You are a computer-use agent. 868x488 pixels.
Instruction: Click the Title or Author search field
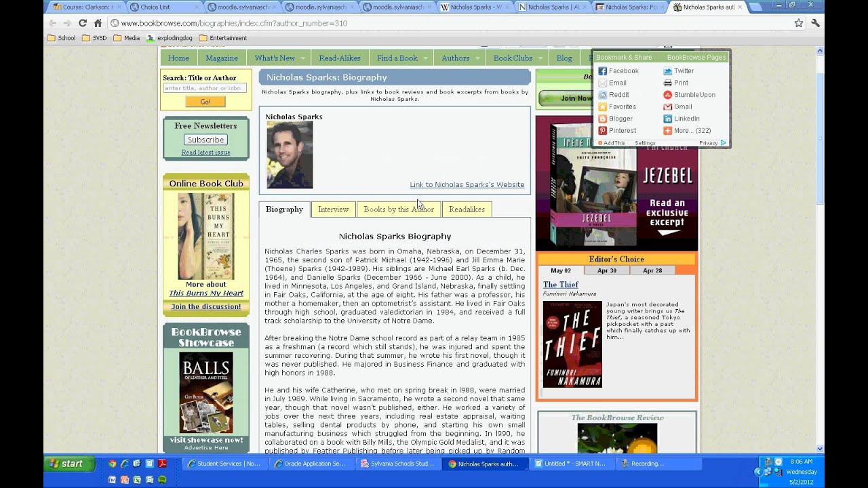tap(205, 88)
